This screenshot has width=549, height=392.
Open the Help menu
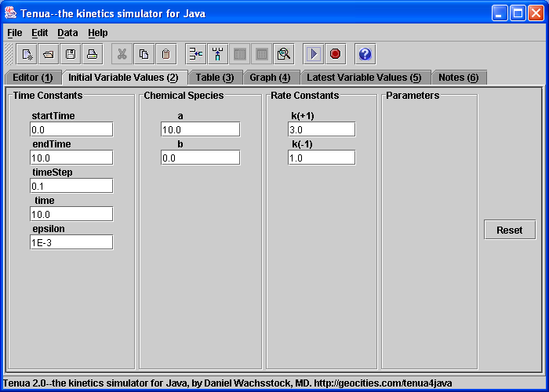click(x=98, y=33)
